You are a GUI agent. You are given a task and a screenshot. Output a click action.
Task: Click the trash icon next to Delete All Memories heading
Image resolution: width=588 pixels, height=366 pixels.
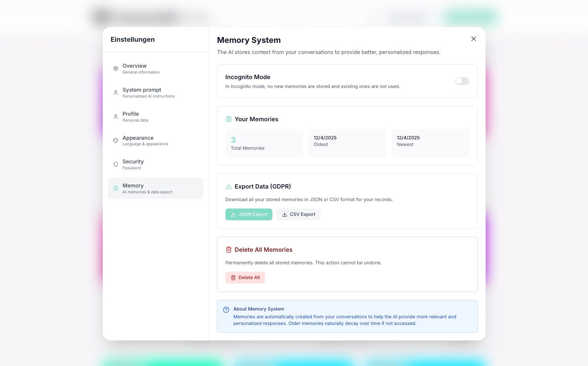click(229, 250)
